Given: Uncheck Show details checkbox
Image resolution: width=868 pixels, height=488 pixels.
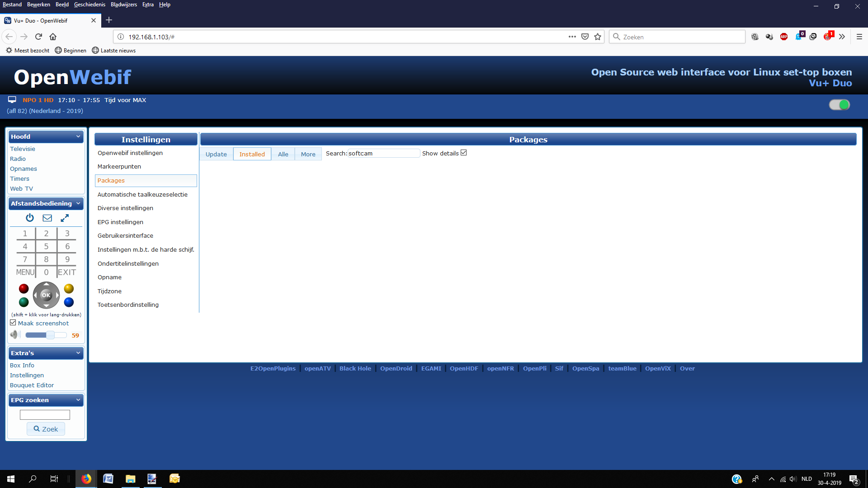Looking at the screenshot, I should click(463, 153).
